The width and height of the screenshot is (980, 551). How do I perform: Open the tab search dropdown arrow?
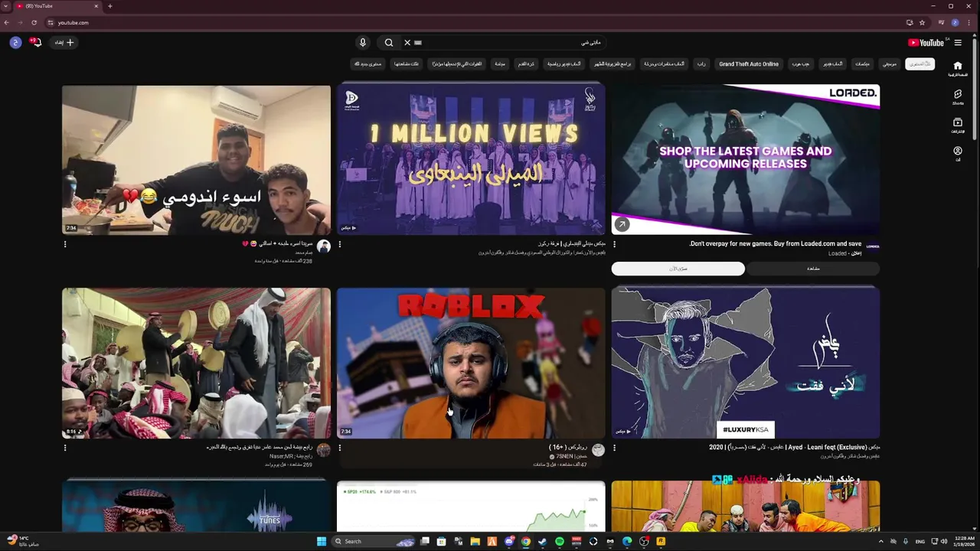[5, 6]
